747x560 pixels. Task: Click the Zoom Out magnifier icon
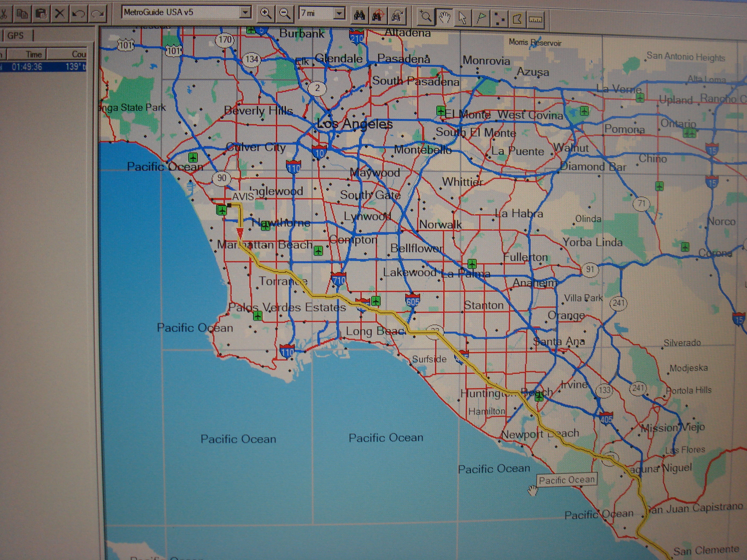click(x=285, y=14)
